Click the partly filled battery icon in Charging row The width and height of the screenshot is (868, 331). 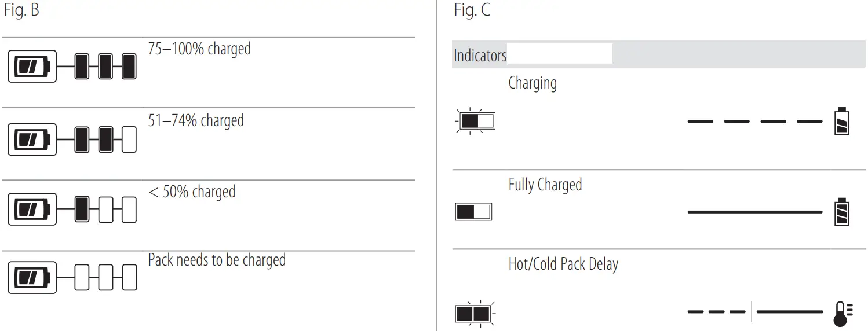841,121
